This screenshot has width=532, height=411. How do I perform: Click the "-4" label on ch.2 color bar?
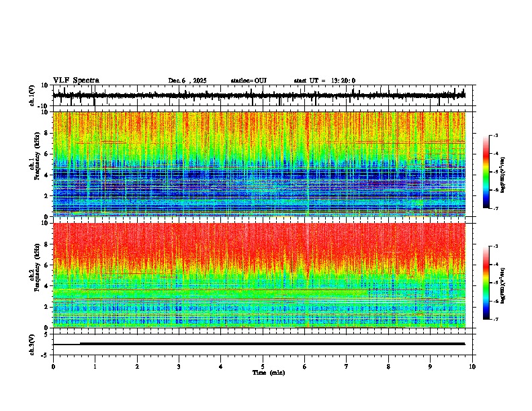(495, 265)
